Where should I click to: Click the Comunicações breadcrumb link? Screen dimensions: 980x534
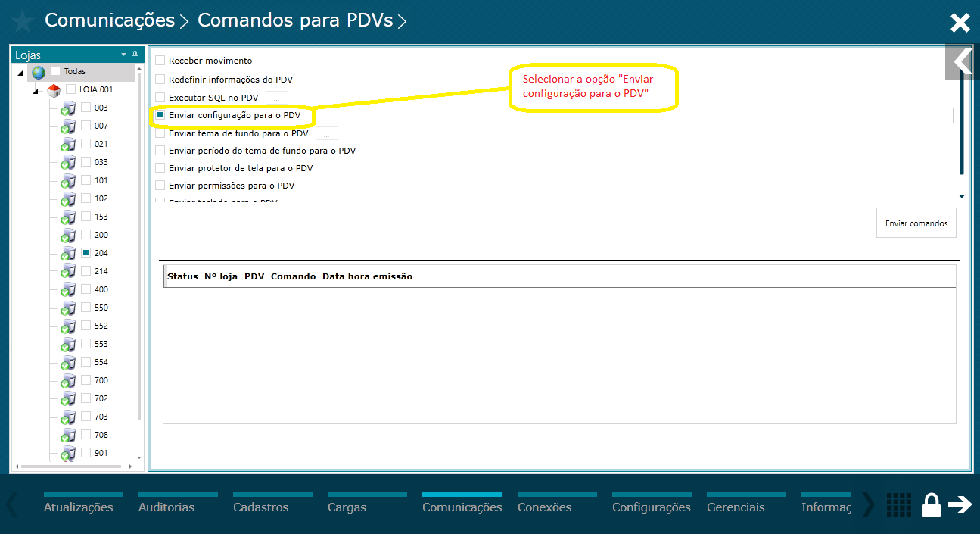coord(110,20)
